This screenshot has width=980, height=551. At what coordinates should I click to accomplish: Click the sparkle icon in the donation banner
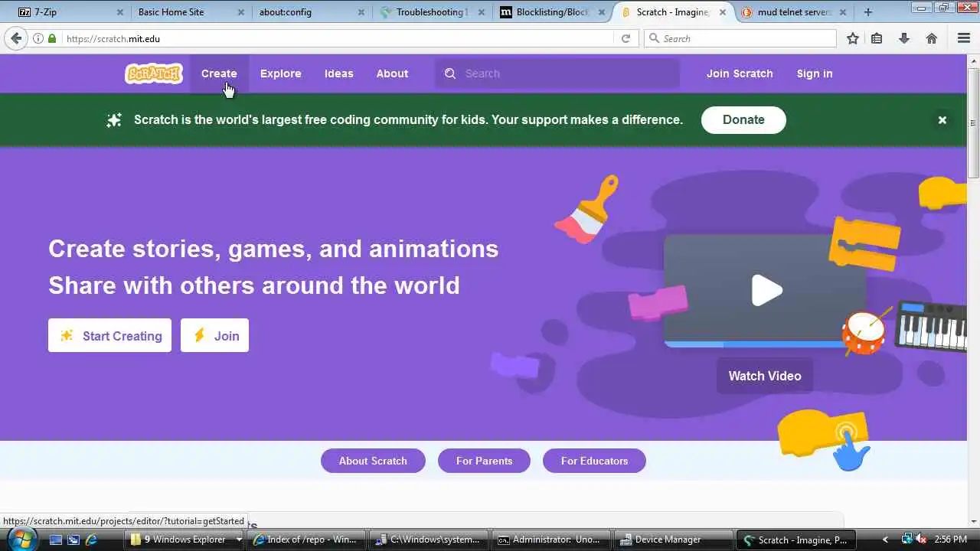coord(114,120)
